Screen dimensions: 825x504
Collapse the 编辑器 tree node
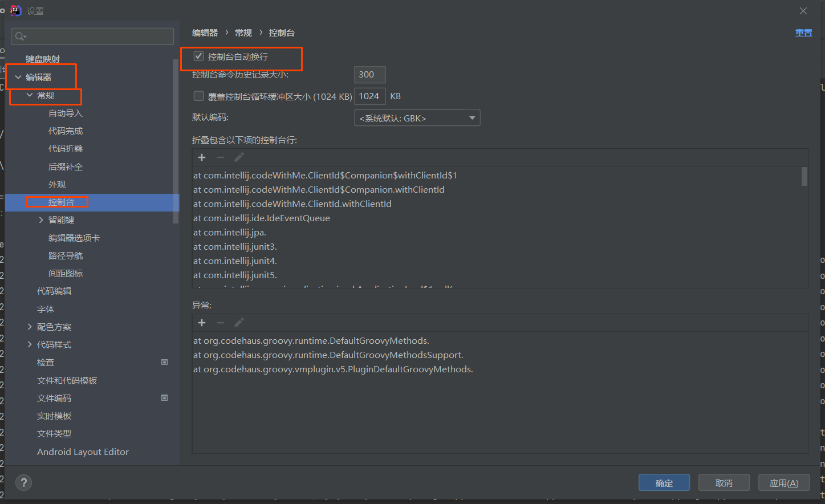coord(18,77)
